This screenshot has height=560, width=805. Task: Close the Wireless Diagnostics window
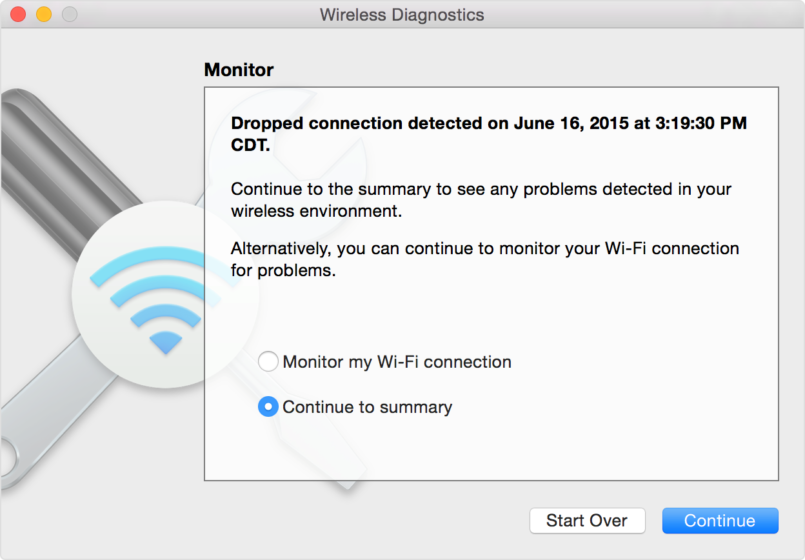click(x=18, y=15)
